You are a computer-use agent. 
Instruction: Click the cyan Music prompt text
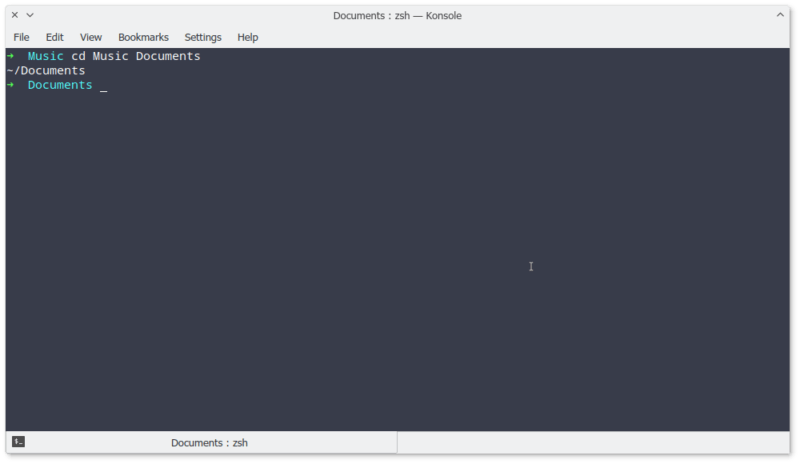pos(45,56)
